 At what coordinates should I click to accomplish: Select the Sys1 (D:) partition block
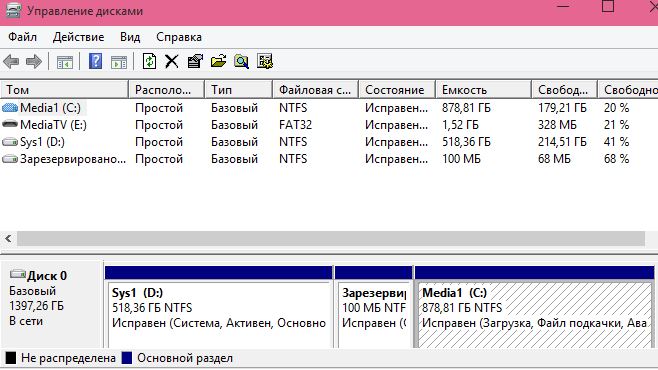(x=219, y=307)
